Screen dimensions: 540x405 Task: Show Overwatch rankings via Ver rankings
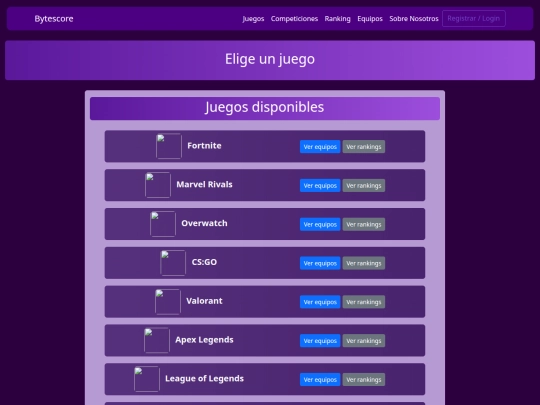(364, 225)
